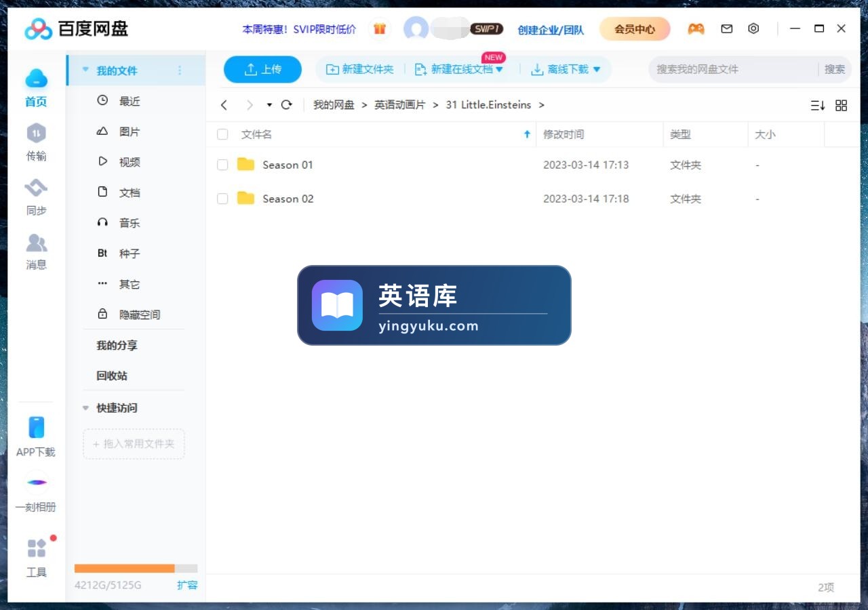Open the 同步 sync section

click(x=36, y=188)
